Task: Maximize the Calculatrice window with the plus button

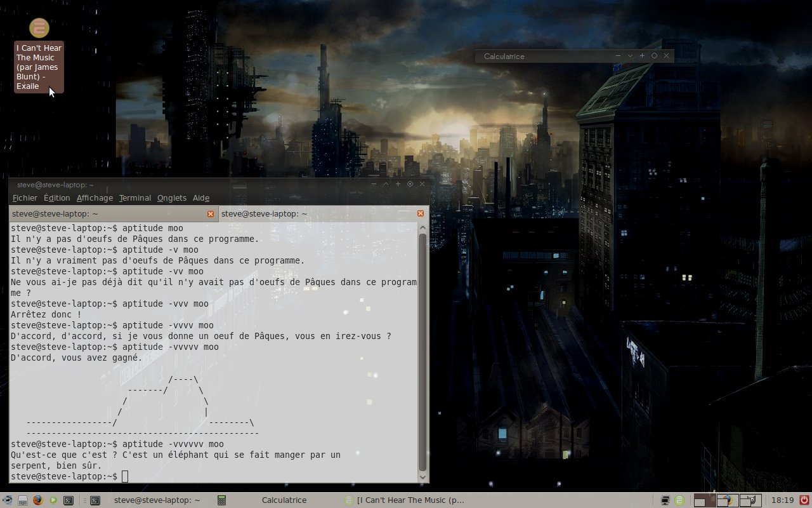Action: [x=642, y=56]
